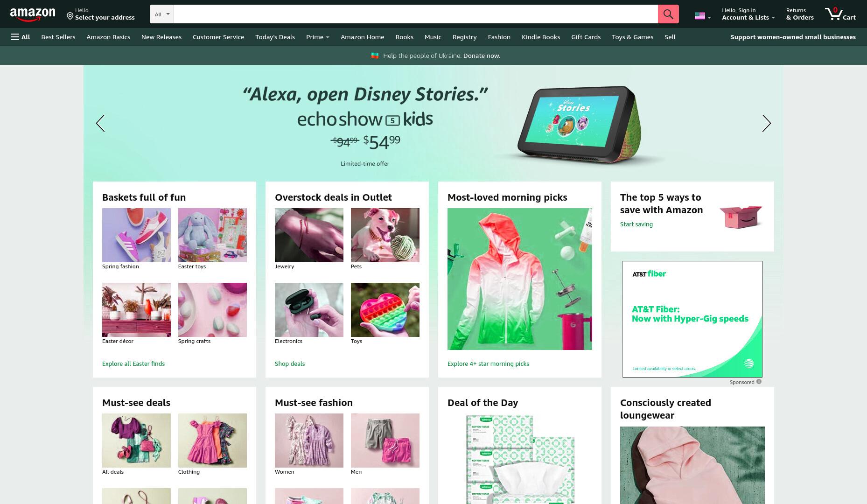Select Gift Cards in navigation bar
867x504 pixels.
coord(586,37)
